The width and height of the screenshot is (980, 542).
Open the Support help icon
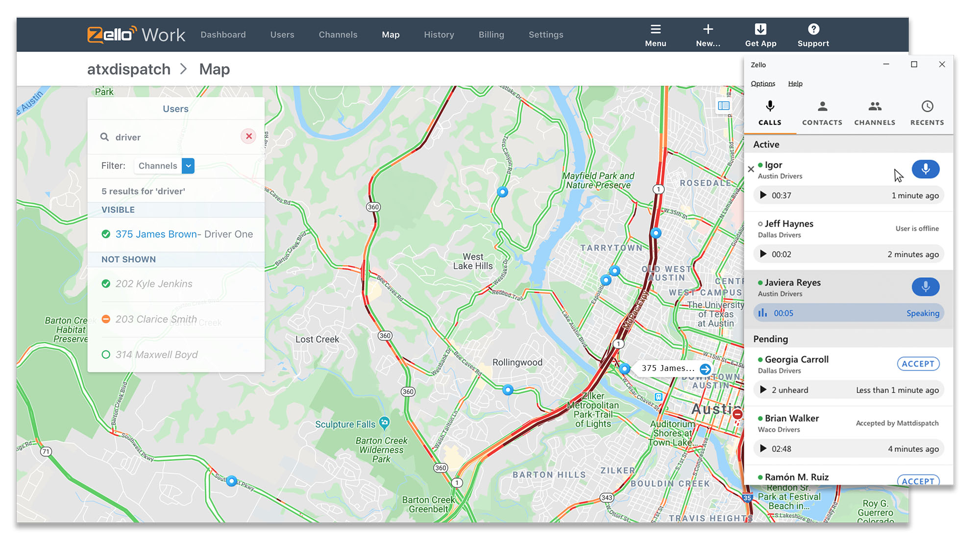click(x=813, y=29)
